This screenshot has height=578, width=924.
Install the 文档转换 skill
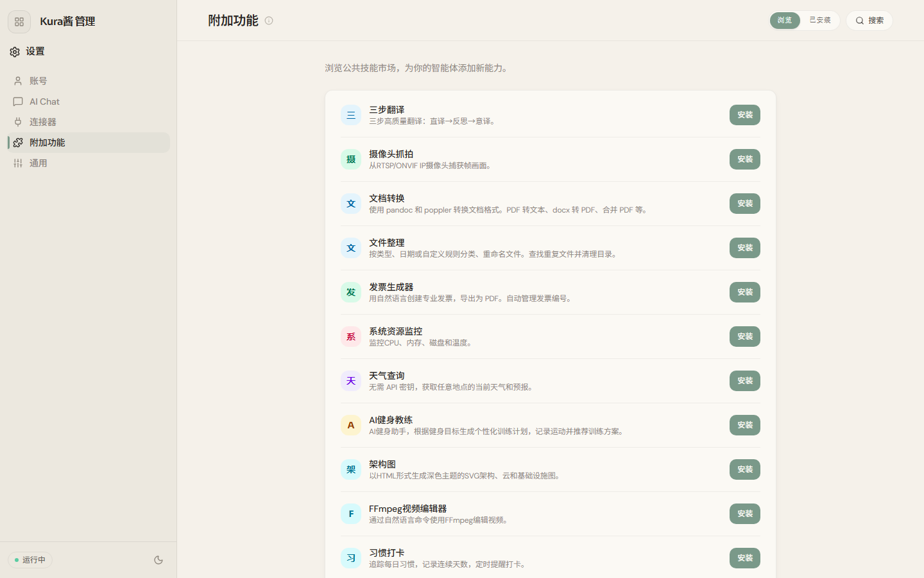[x=745, y=204]
